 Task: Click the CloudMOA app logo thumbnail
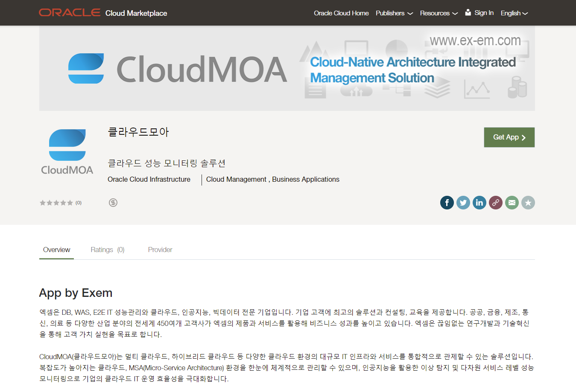pos(67,151)
